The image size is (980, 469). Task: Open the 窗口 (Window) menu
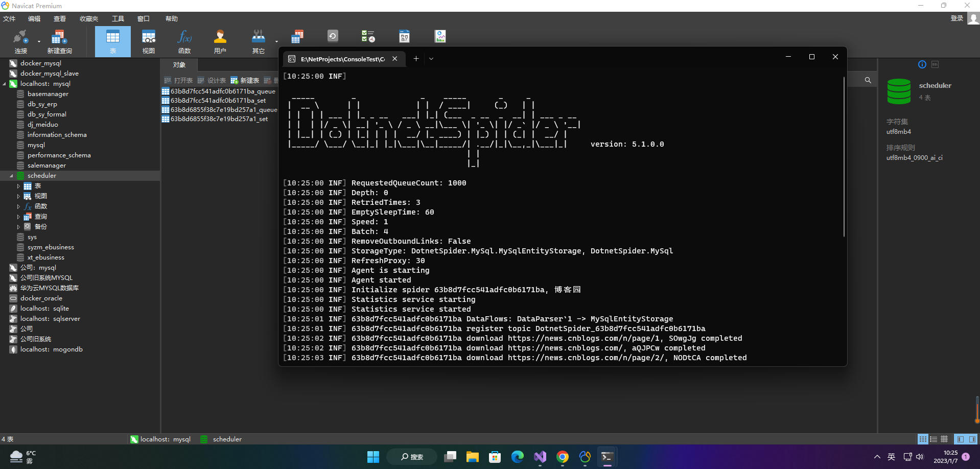144,19
